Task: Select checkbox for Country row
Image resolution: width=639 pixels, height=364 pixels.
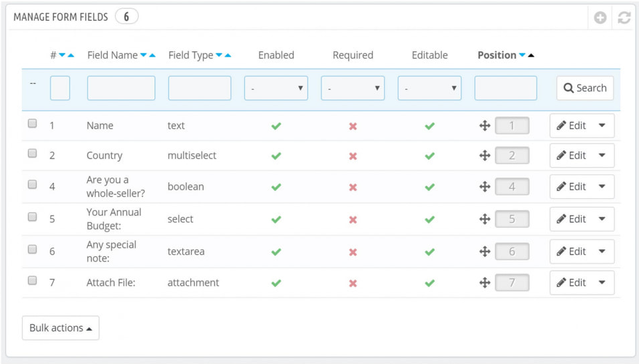Action: [32, 153]
